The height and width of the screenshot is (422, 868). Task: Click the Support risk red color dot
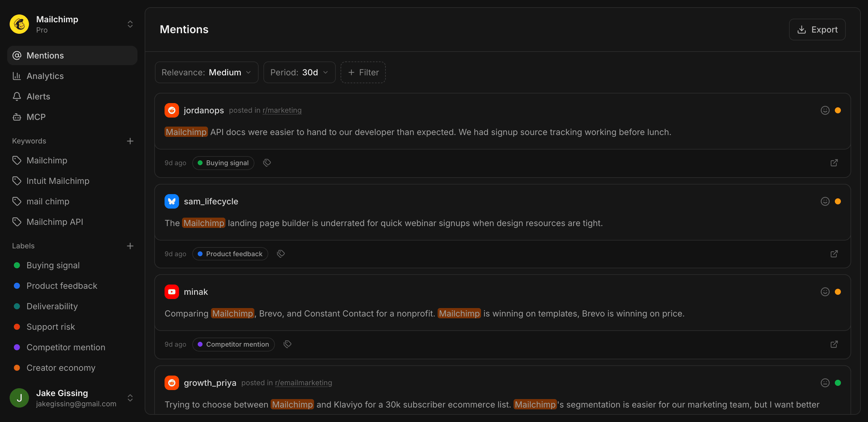[x=17, y=327]
